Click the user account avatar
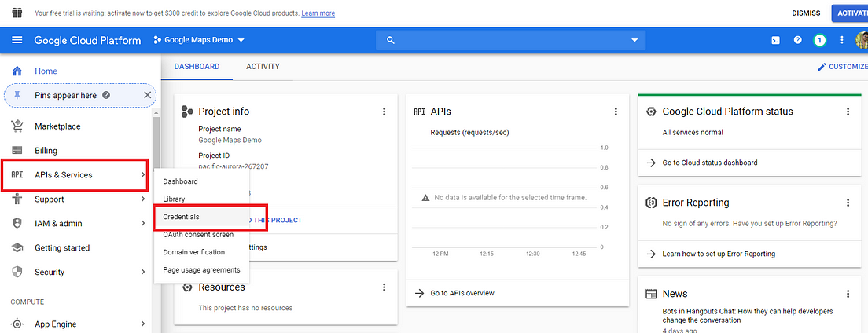This screenshot has height=333, width=868. click(x=862, y=40)
